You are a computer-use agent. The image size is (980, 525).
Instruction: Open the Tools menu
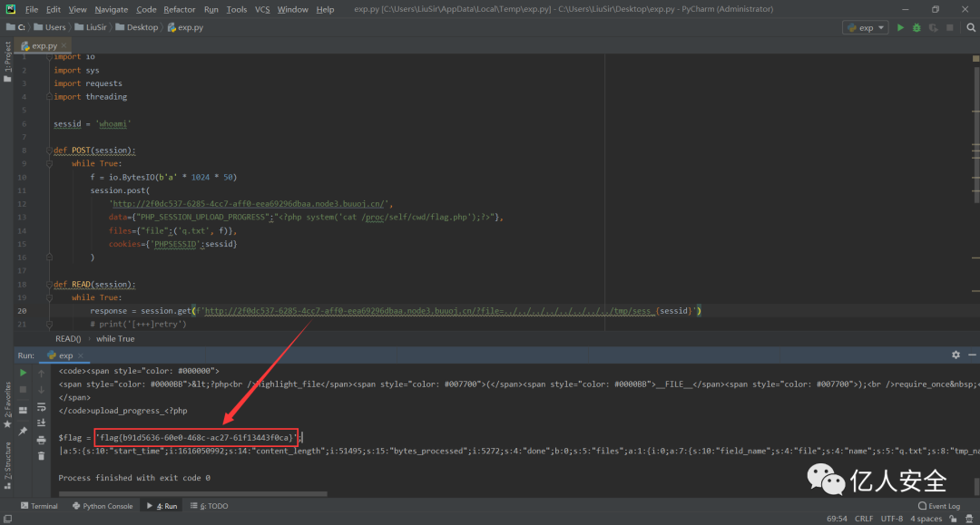236,9
